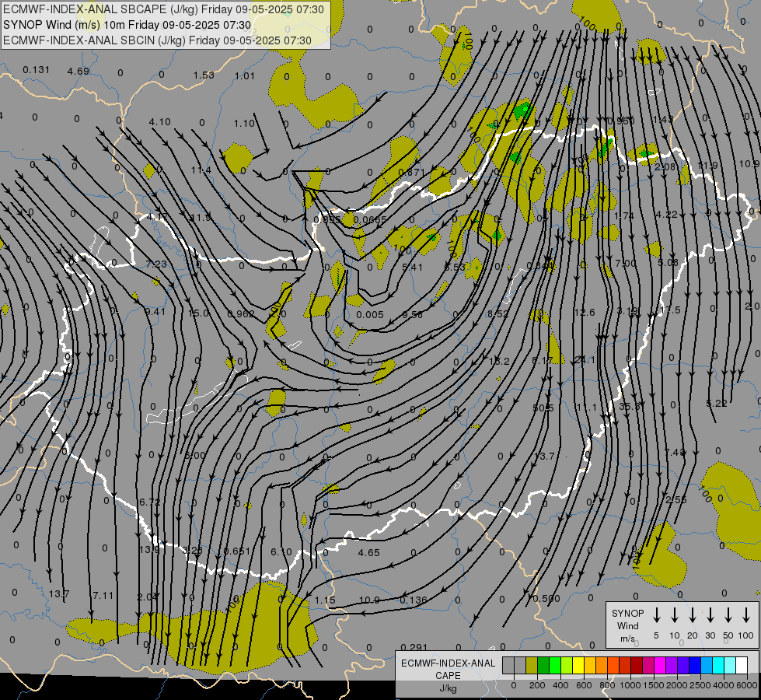761x700 pixels.
Task: Click the wind arrow above 100 m/s
Action: pyautogui.click(x=746, y=615)
